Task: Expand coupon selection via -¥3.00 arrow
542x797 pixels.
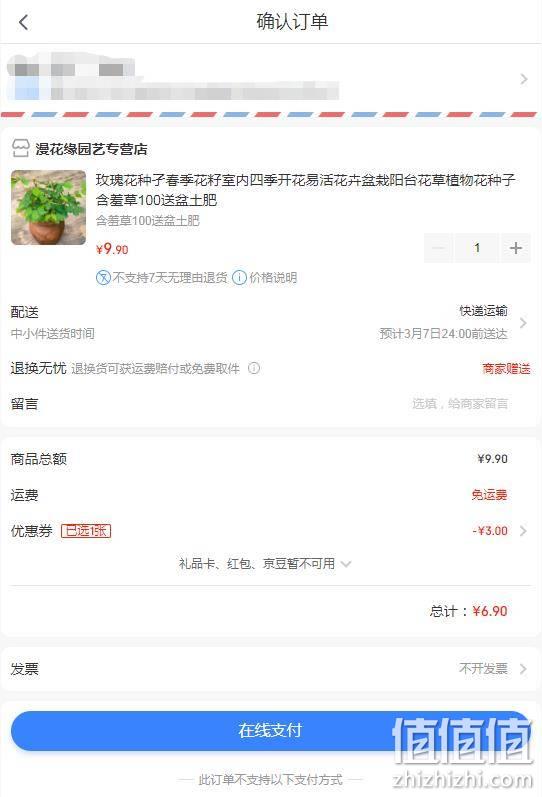Action: 523,531
